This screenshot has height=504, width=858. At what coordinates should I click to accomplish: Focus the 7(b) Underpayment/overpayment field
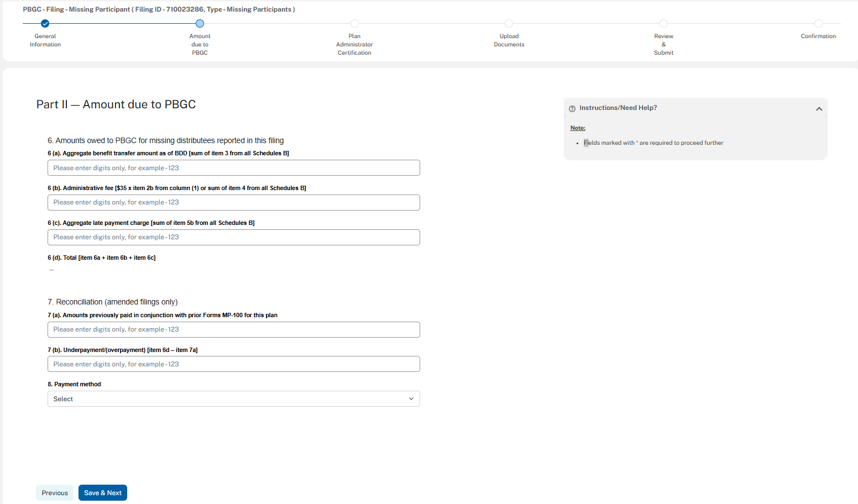point(233,364)
